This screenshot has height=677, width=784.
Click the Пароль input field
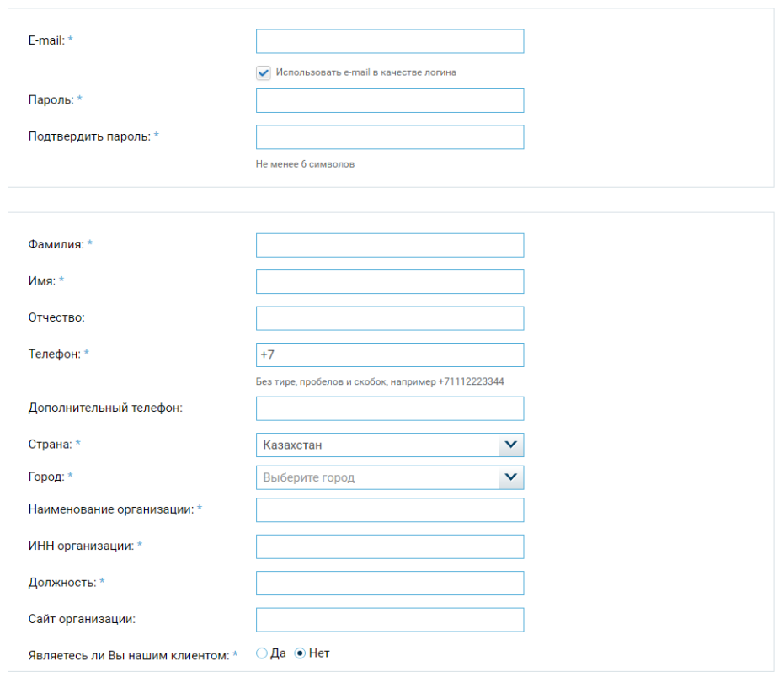click(389, 100)
